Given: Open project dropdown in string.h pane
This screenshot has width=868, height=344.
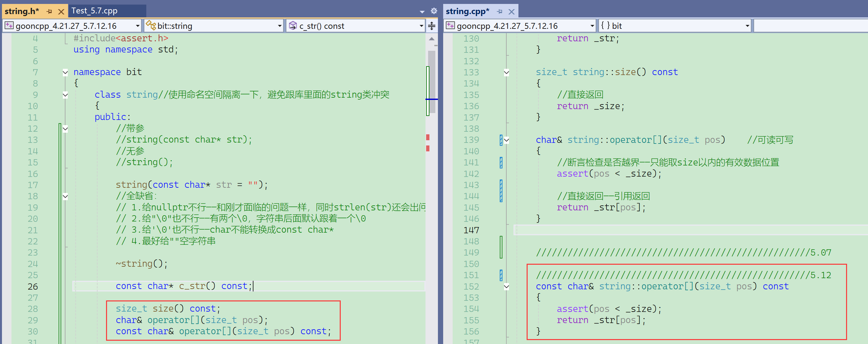Looking at the screenshot, I should coord(137,26).
